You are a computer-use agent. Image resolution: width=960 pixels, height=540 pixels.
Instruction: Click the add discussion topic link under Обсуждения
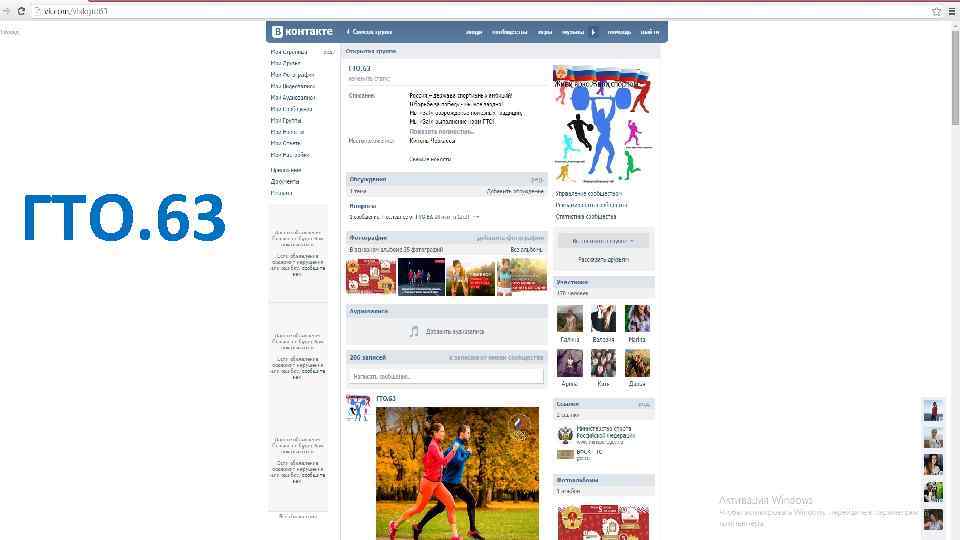tap(515, 191)
